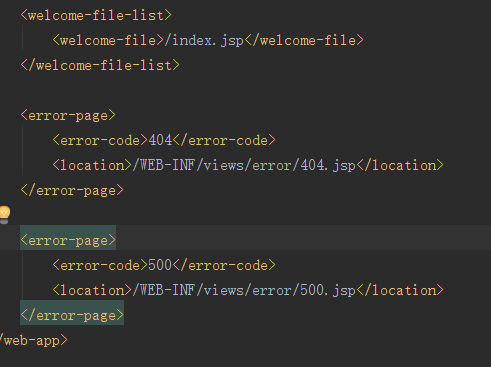The image size is (491, 367).
Task: Click the location line for 404.jsp
Action: point(248,165)
